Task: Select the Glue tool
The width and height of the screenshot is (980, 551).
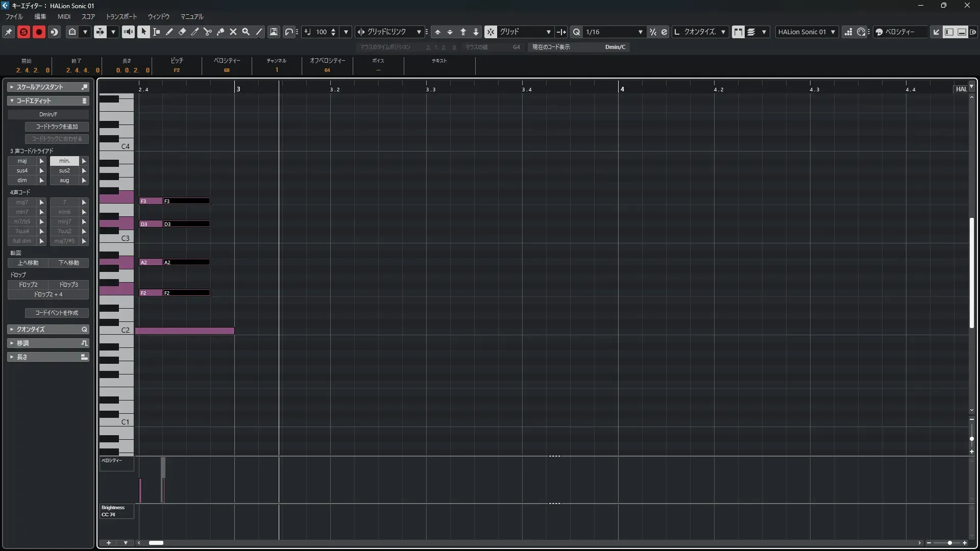Action: point(220,32)
